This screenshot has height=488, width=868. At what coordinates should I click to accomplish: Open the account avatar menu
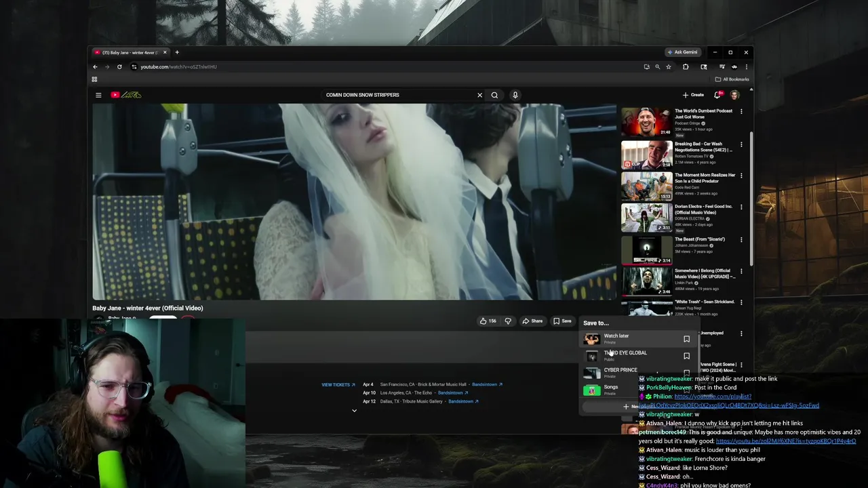[734, 95]
